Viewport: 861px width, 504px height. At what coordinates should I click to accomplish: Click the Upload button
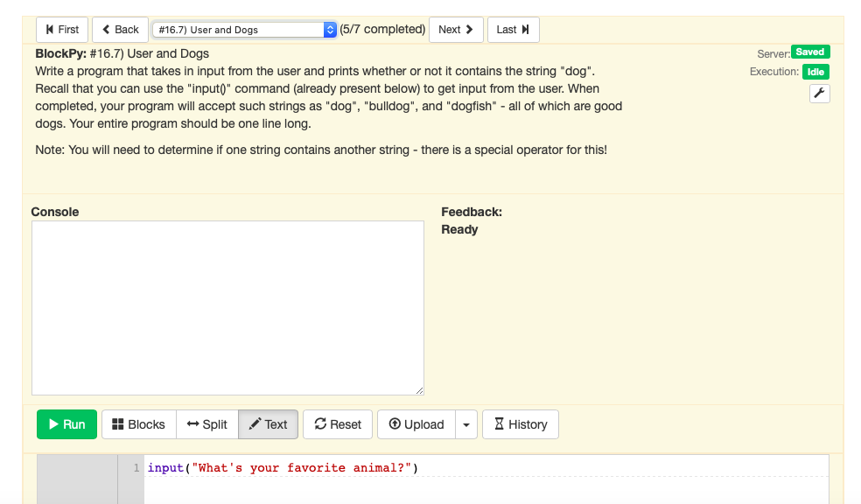click(416, 424)
